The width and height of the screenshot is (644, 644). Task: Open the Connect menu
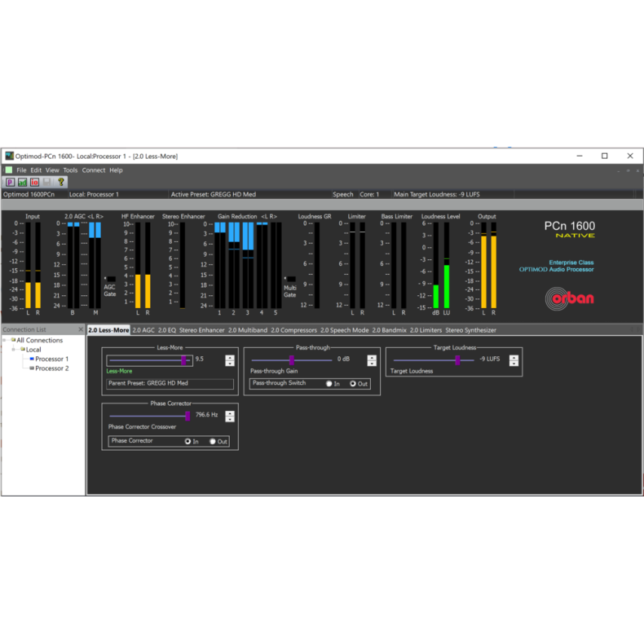94,170
